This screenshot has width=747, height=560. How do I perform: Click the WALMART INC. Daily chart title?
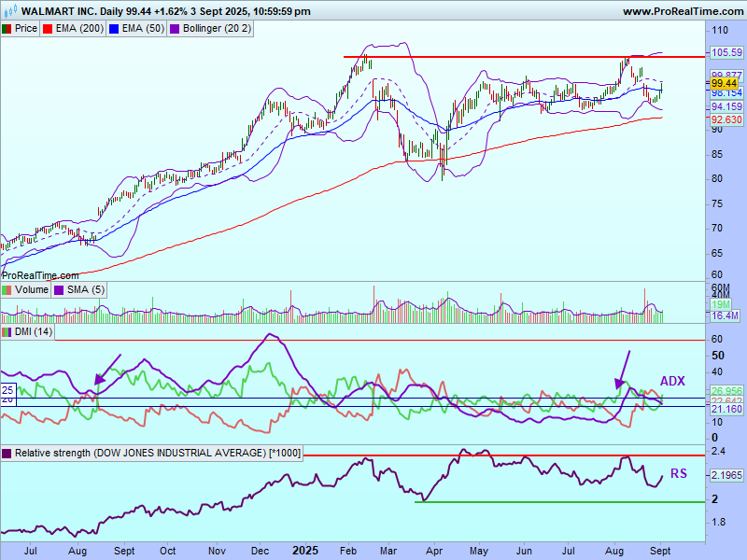(x=166, y=10)
